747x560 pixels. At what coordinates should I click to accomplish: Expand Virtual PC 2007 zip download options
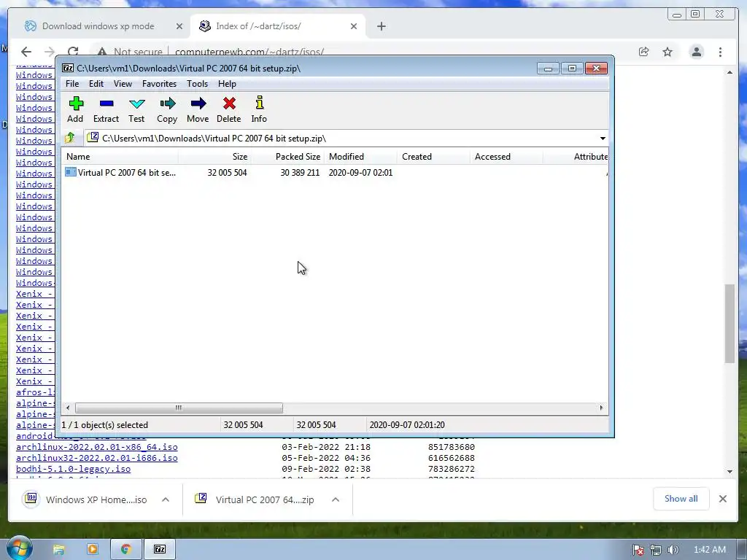point(336,499)
